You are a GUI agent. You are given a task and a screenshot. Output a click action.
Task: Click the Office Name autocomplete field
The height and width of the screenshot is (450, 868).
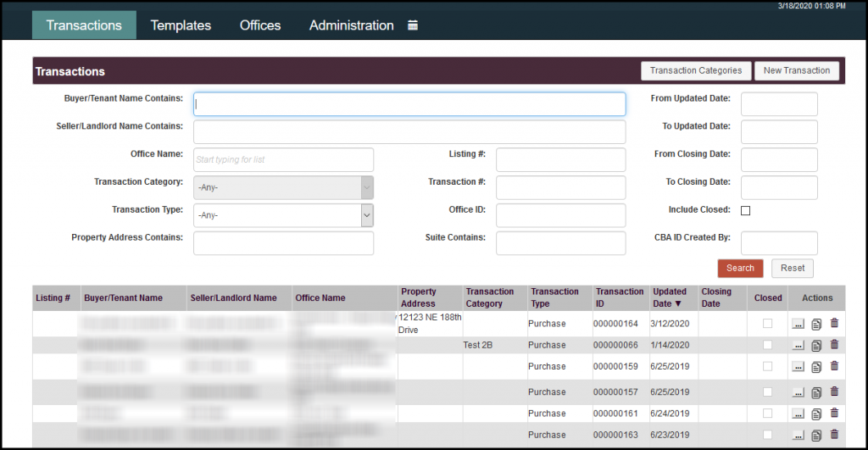pos(283,159)
